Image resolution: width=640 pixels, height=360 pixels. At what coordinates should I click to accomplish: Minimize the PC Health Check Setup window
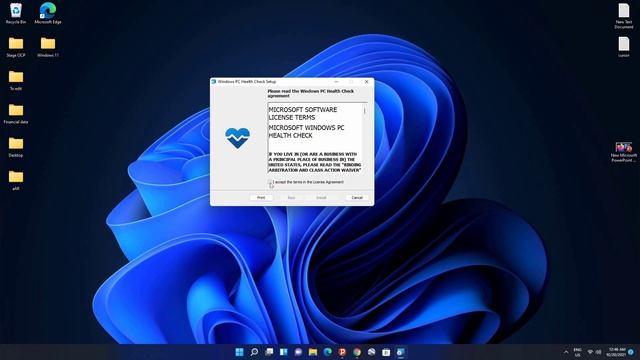pyautogui.click(x=336, y=82)
